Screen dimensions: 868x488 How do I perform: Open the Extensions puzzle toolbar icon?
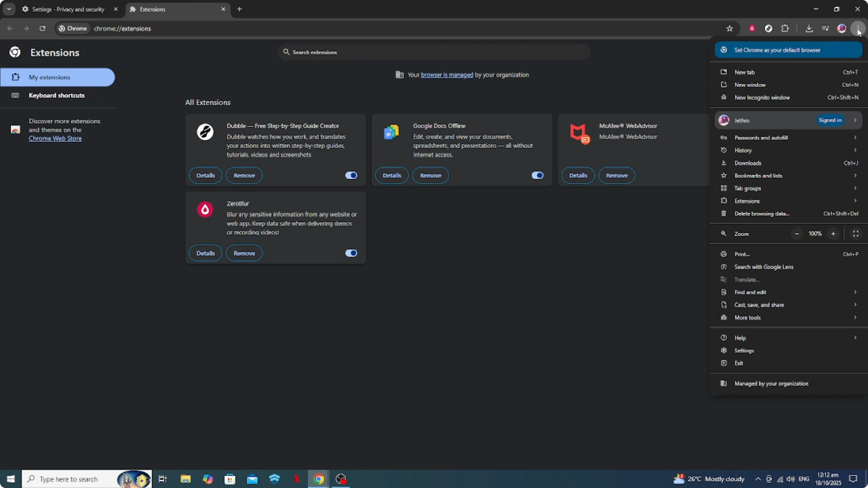(785, 29)
